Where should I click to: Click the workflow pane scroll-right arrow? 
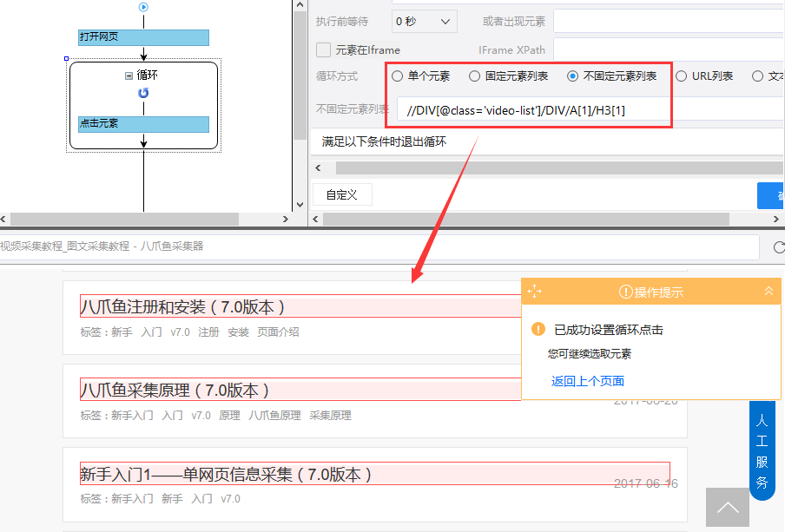pos(286,219)
